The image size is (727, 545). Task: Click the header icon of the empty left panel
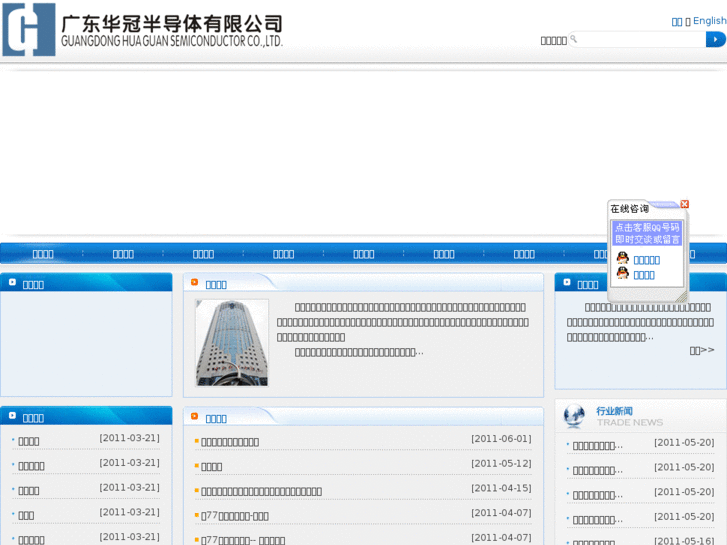point(13,282)
